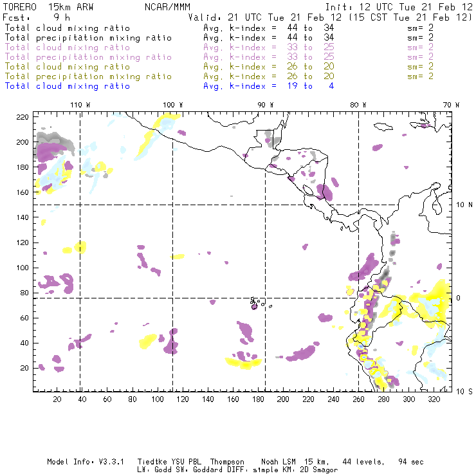Image resolution: width=476 pixels, height=476 pixels.
Task: Click the "260" tick label on the bottom axis
Action: [358, 399]
